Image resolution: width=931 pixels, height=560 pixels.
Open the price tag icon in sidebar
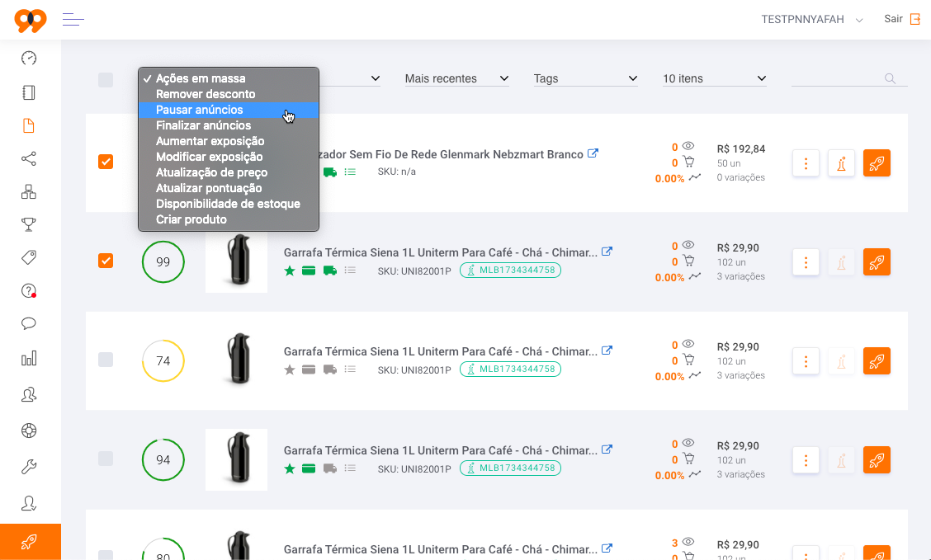pos(29,256)
